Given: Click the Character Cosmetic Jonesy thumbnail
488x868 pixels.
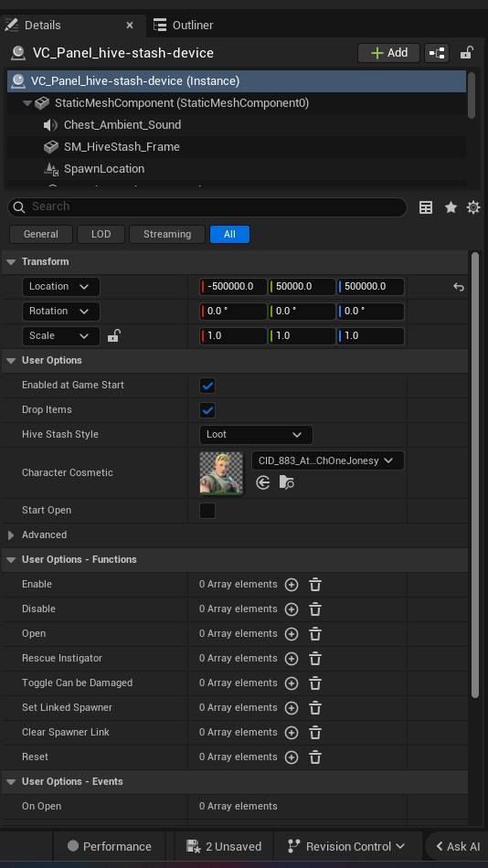Looking at the screenshot, I should tap(221, 472).
